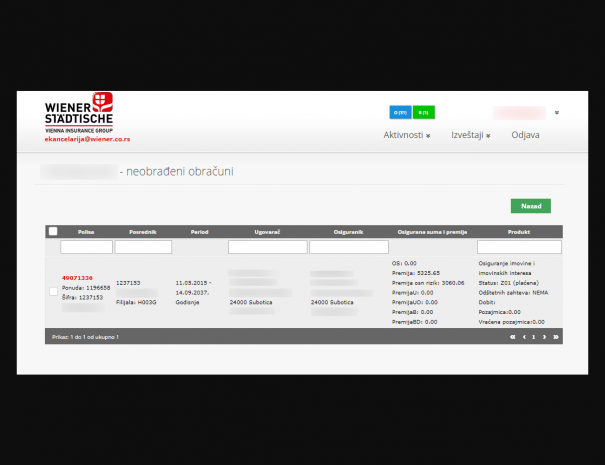Click the ekancelarija@wiener.co.rs email link

click(87, 139)
